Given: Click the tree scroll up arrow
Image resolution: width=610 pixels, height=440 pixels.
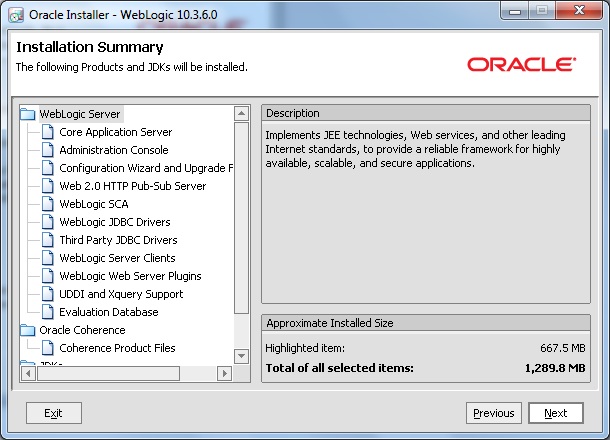Looking at the screenshot, I should click(x=241, y=113).
